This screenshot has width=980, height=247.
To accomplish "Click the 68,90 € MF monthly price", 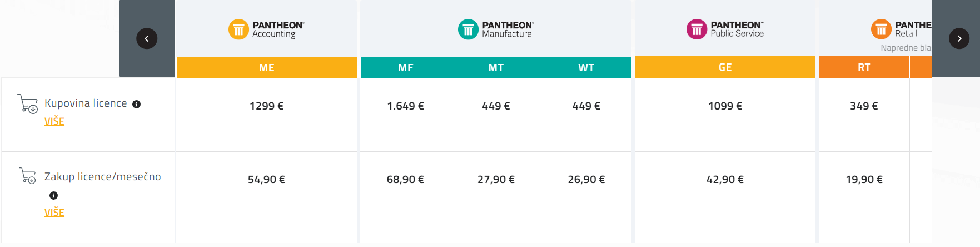I will click(x=405, y=179).
